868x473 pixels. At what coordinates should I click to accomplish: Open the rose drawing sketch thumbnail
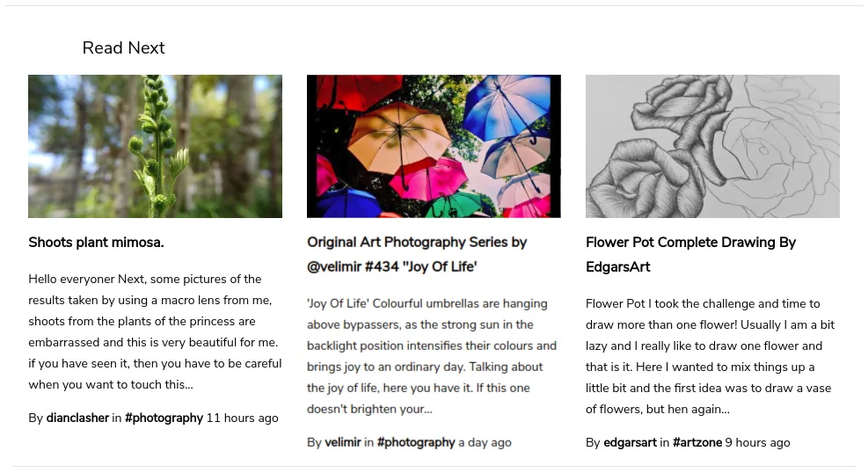pos(712,147)
